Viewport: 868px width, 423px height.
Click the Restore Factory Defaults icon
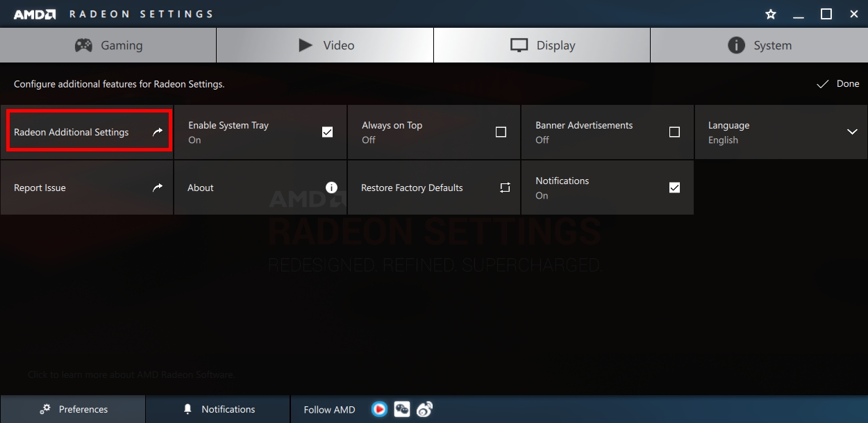[505, 188]
